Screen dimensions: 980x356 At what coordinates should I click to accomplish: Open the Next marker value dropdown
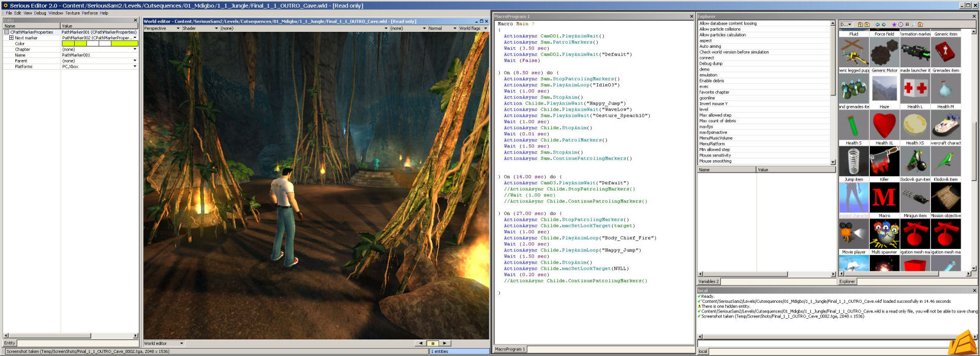[x=135, y=38]
